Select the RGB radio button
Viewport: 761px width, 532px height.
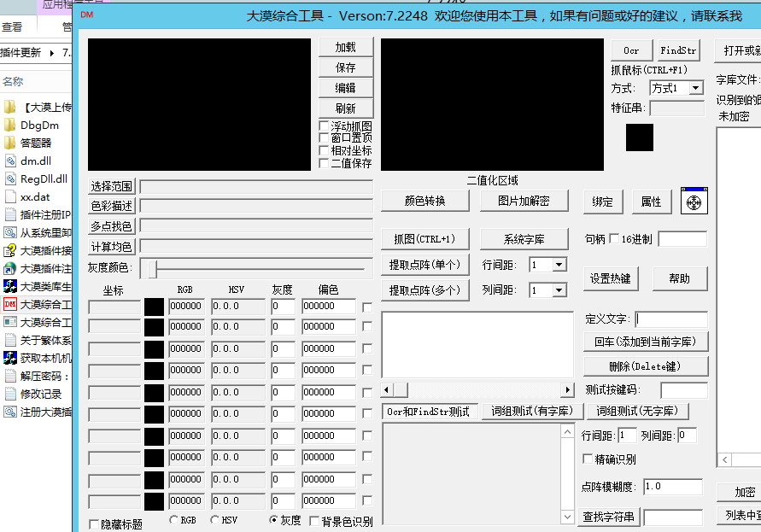click(x=173, y=520)
